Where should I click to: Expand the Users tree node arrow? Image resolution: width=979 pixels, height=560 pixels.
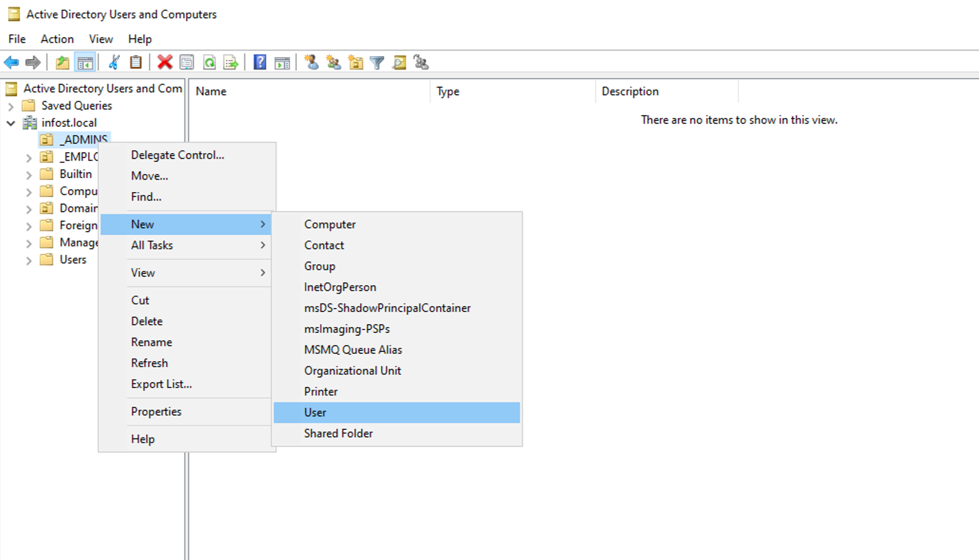click(29, 260)
